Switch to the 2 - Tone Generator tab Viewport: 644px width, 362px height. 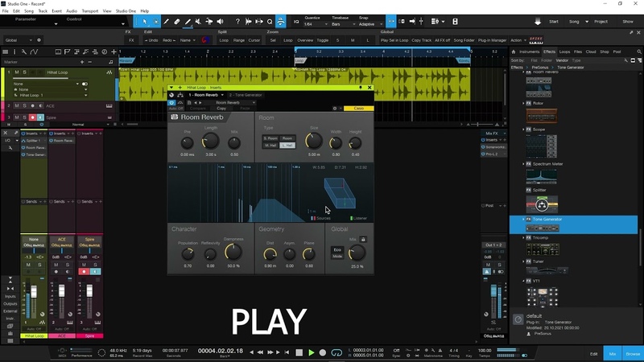tap(246, 95)
